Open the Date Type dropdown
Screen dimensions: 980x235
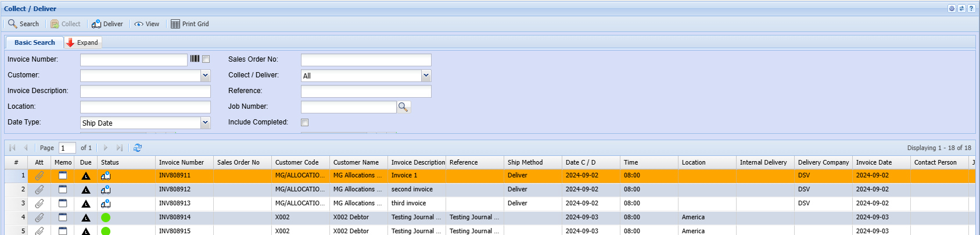point(205,123)
